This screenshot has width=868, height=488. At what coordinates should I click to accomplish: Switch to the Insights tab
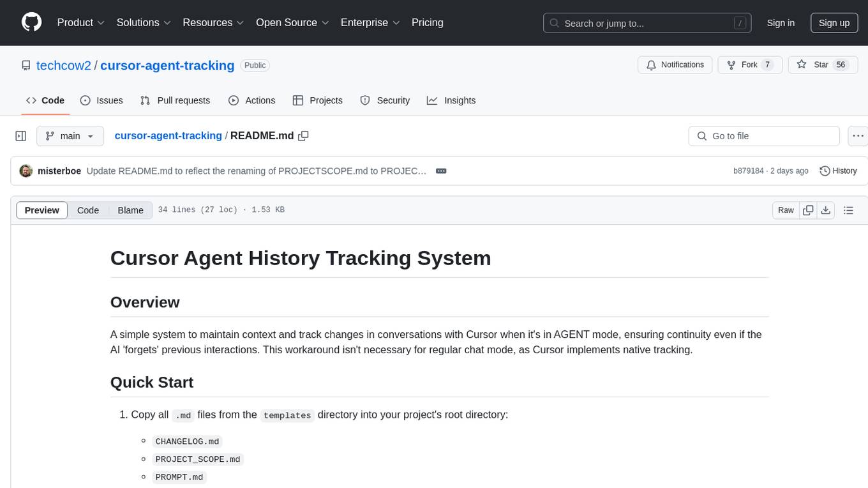[451, 100]
